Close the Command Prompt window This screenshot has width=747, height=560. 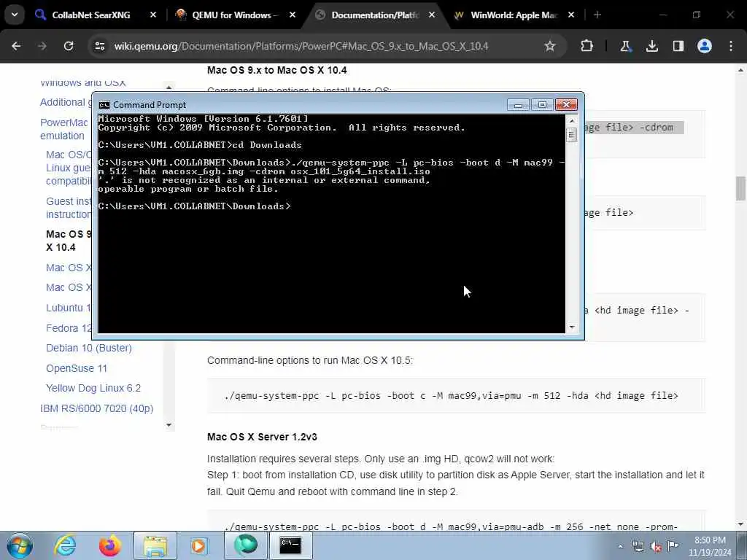tap(566, 105)
